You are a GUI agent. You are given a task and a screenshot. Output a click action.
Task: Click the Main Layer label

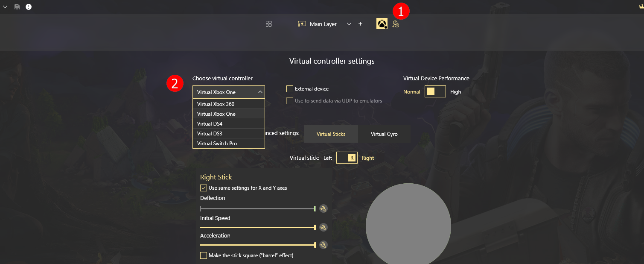click(323, 24)
